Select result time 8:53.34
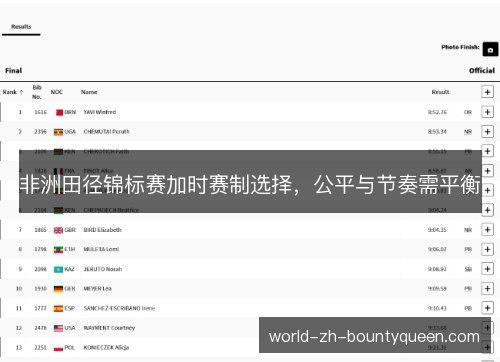This screenshot has height=362, width=500. pyautogui.click(x=437, y=132)
